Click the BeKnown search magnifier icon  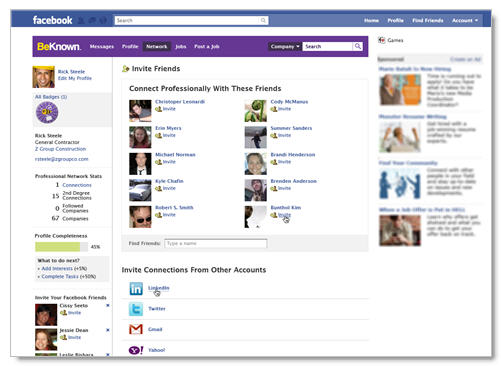click(358, 46)
